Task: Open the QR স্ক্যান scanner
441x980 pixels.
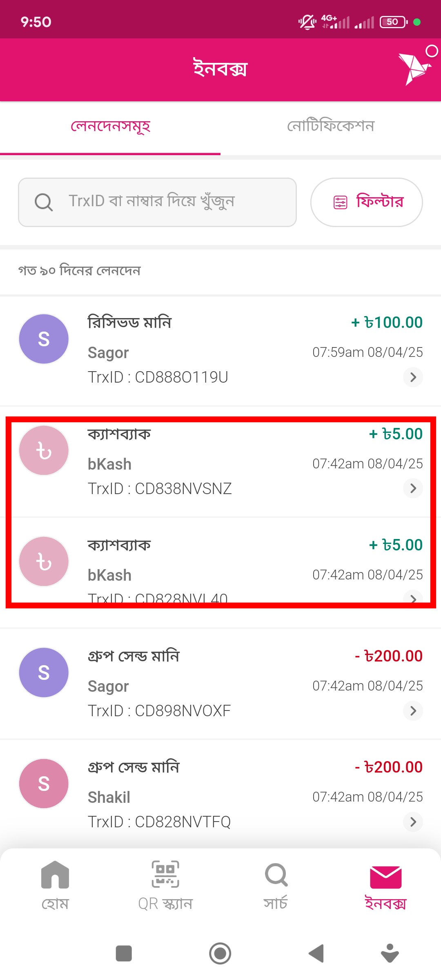Action: [165, 886]
